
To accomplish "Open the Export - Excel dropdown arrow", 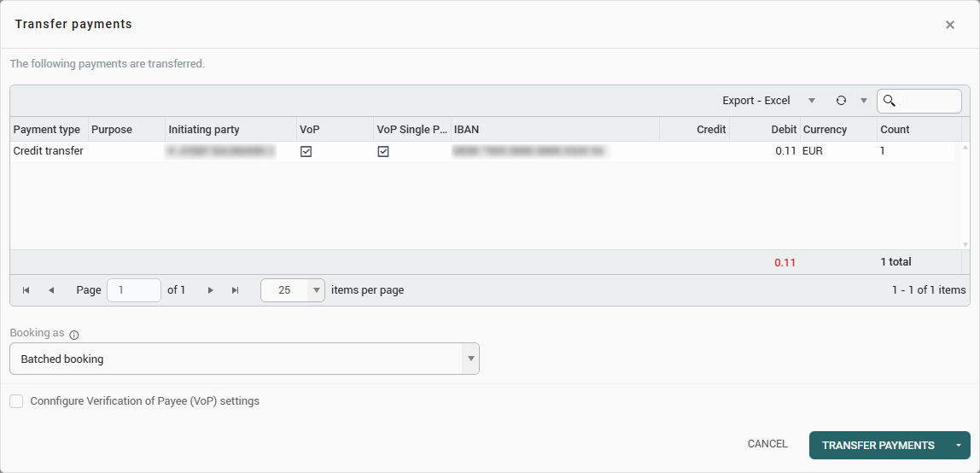I will click(x=812, y=101).
